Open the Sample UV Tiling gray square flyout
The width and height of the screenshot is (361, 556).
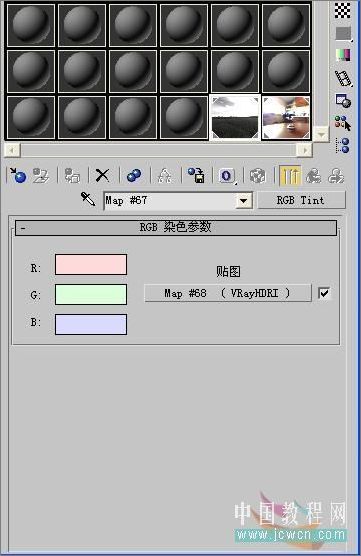(x=343, y=34)
